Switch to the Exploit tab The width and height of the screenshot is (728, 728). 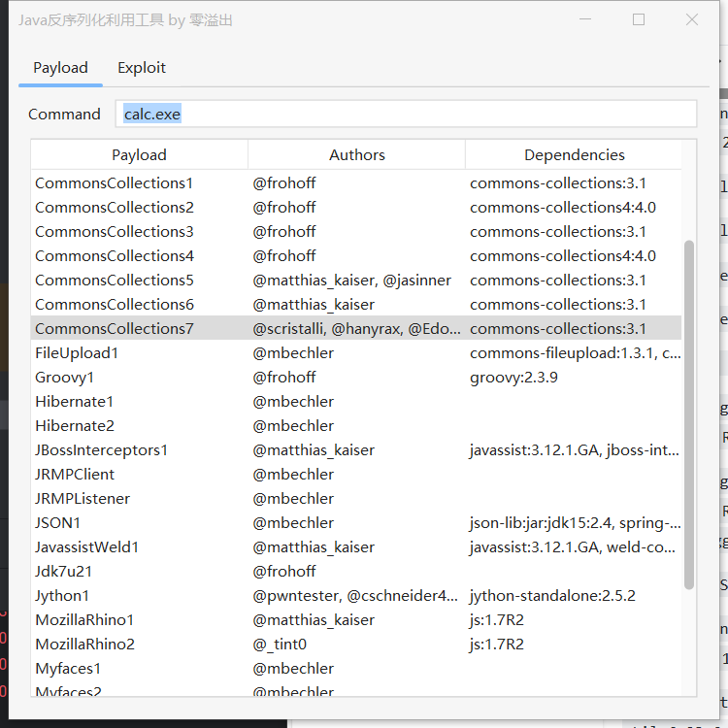click(142, 68)
